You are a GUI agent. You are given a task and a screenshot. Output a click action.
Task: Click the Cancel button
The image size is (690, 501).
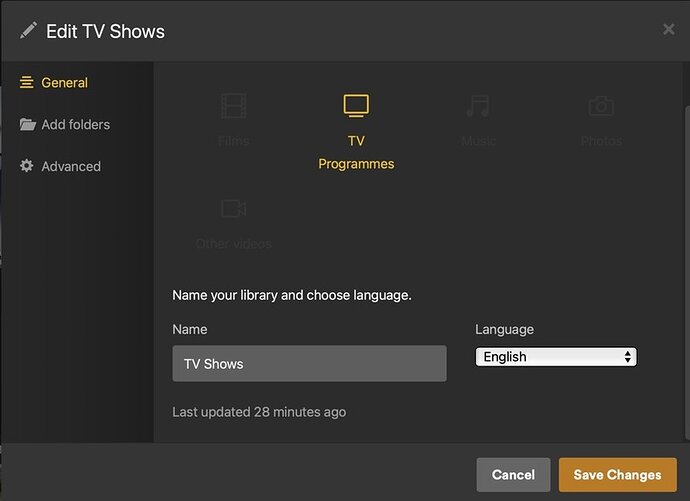[x=513, y=475]
